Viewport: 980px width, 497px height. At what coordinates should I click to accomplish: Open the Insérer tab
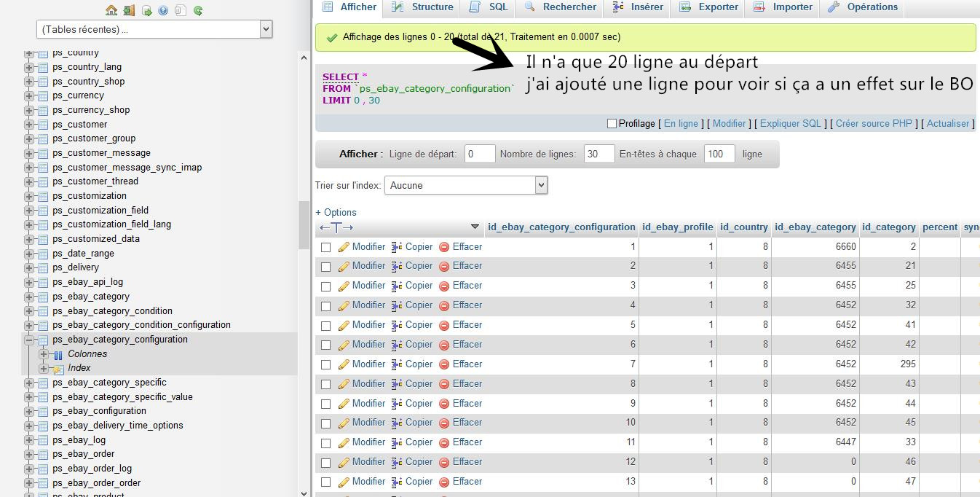click(638, 7)
